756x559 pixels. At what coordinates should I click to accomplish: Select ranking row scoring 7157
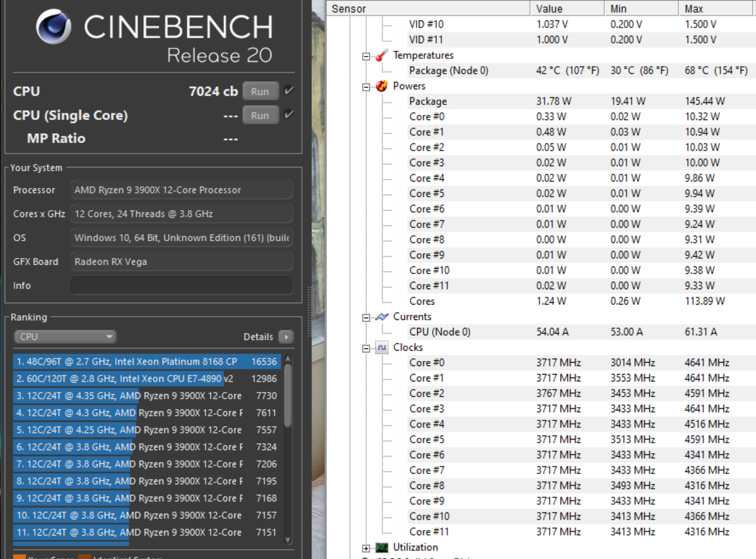pyautogui.click(x=147, y=515)
